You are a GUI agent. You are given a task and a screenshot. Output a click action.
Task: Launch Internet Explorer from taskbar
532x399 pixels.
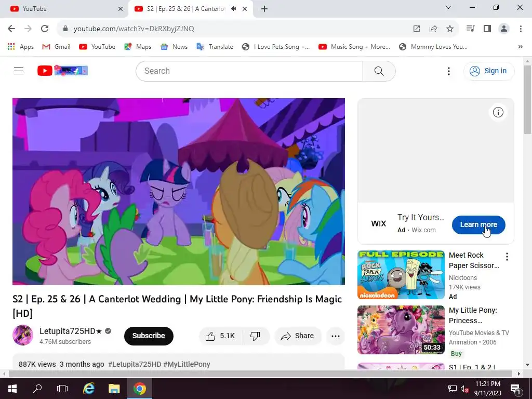(89, 389)
